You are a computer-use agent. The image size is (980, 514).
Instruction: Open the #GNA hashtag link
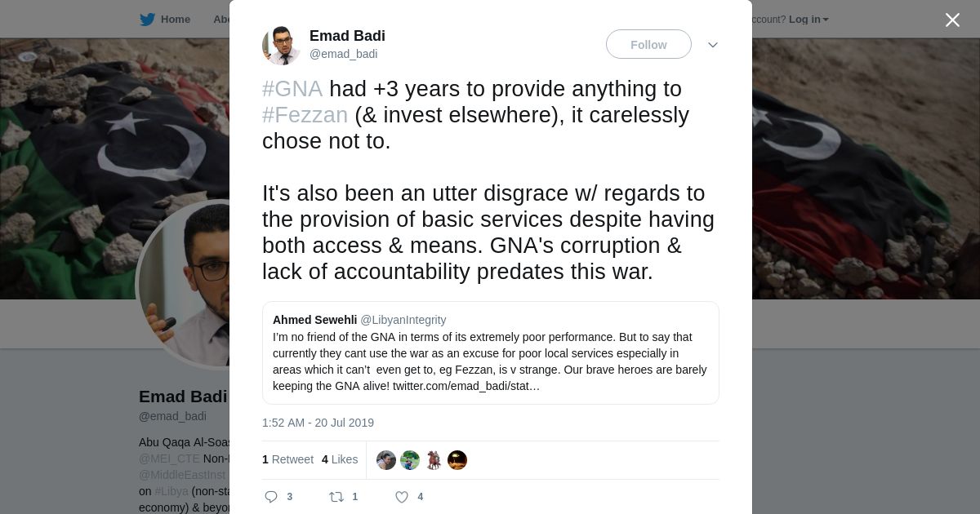[x=292, y=89]
